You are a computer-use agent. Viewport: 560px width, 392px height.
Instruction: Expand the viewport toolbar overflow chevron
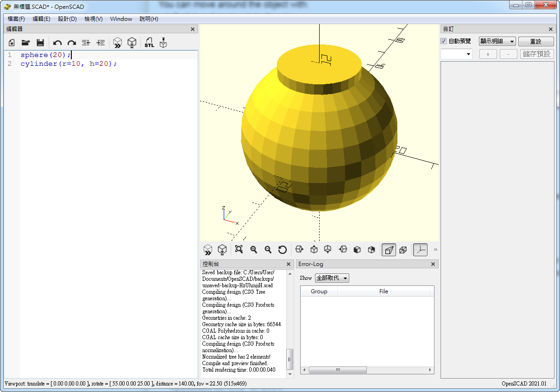(x=435, y=250)
